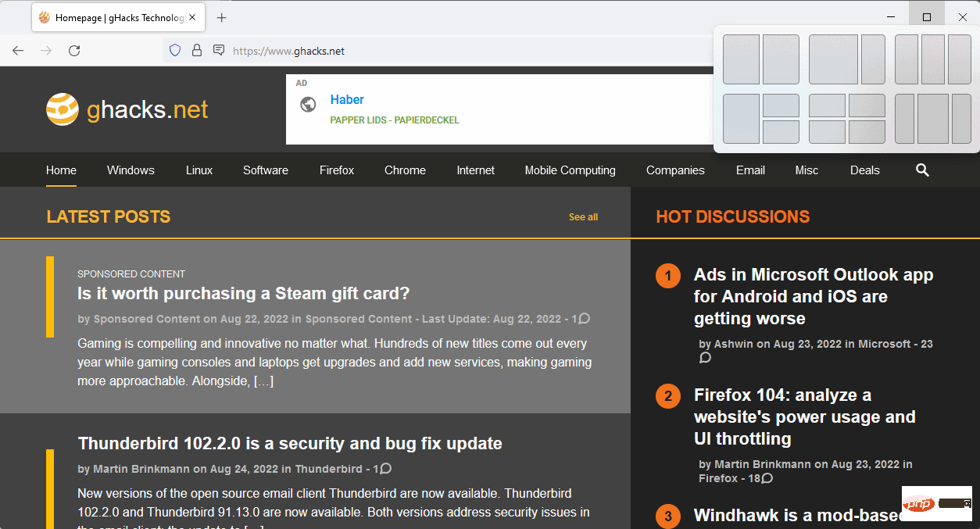The image size is (980, 529).
Task: Click the ghacks.net logo
Action: click(127, 109)
